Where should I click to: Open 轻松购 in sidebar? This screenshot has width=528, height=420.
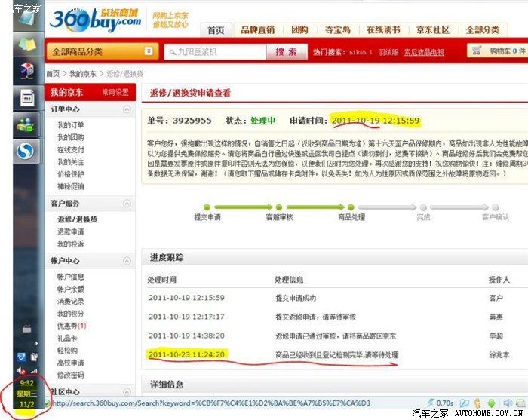67,351
